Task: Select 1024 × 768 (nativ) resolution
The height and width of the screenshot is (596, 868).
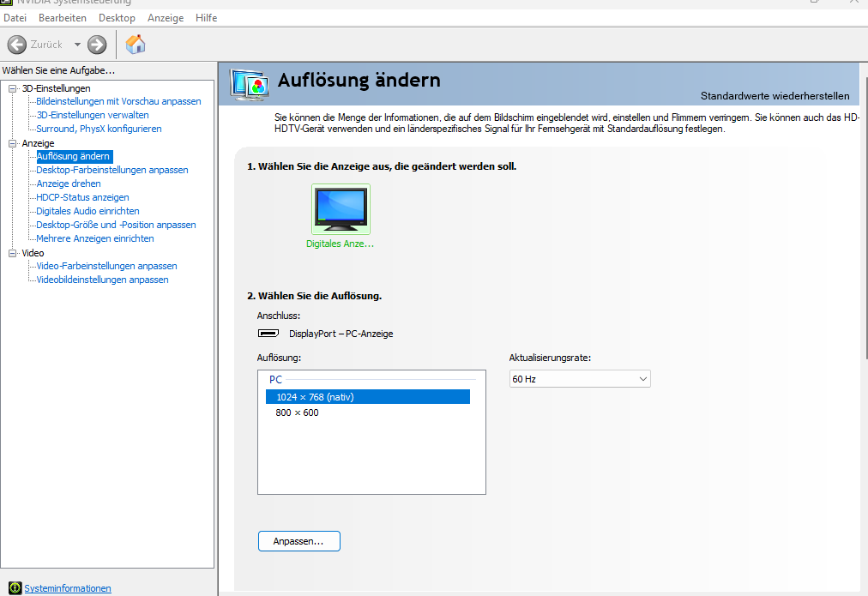Action: tap(368, 397)
